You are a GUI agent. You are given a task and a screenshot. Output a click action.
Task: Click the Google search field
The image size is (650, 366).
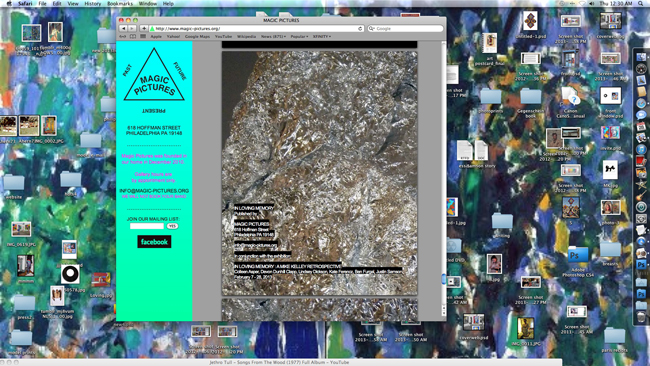pos(405,29)
